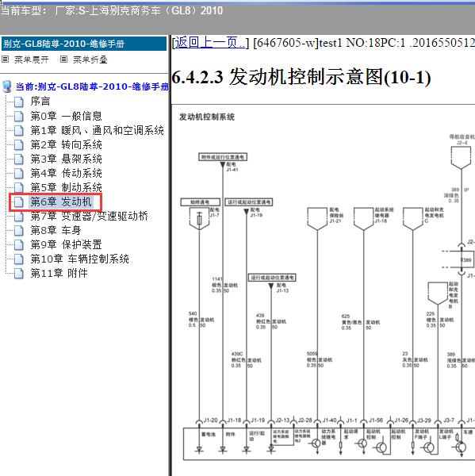Image resolution: width=475 pixels, height=476 pixels.
Task: Click 菜单展开 to expand the menu
Action: click(x=32, y=59)
